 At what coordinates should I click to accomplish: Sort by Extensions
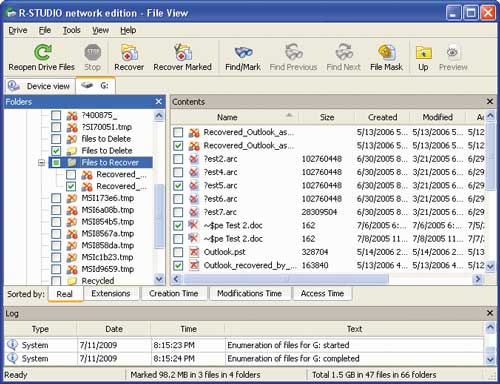111,293
